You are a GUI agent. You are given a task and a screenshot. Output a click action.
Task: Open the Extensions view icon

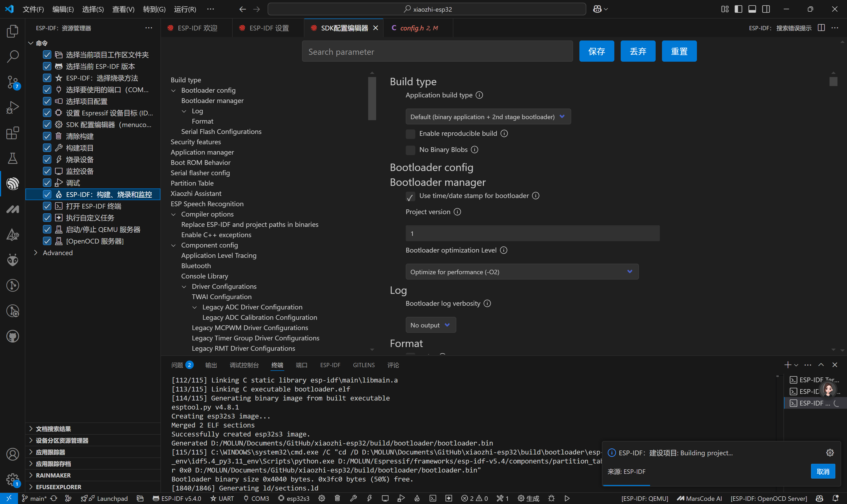click(x=12, y=133)
